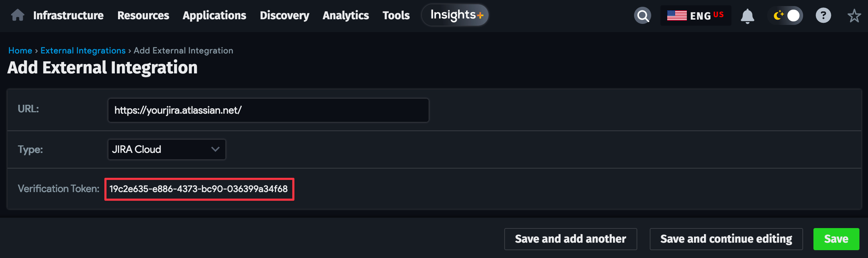This screenshot has width=868, height=258.
Task: Click the green Save button
Action: point(836,238)
